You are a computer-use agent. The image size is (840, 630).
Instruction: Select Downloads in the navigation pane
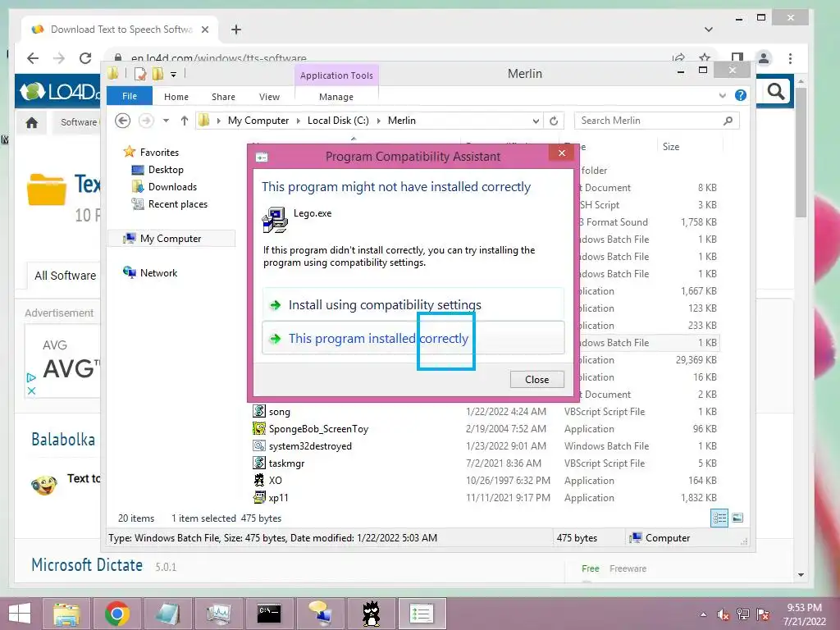172,186
